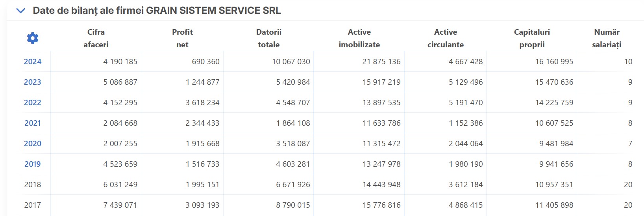Viewport: 644px width, 216px height.
Task: Select turnover value 2 084 668
Action: coord(120,123)
